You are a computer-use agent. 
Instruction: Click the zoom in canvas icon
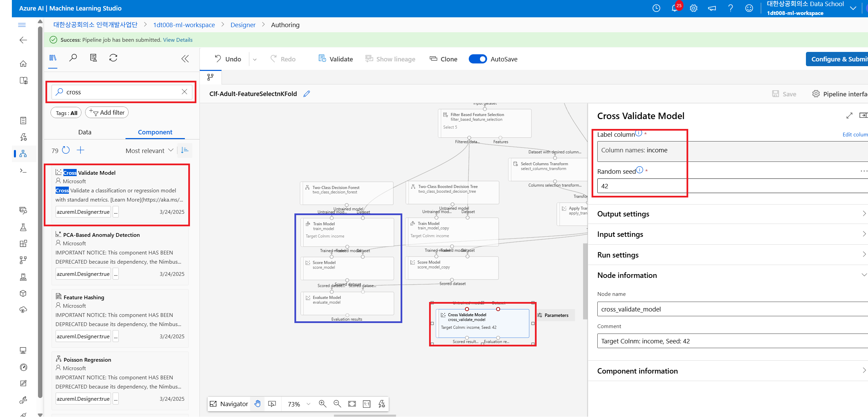point(322,404)
